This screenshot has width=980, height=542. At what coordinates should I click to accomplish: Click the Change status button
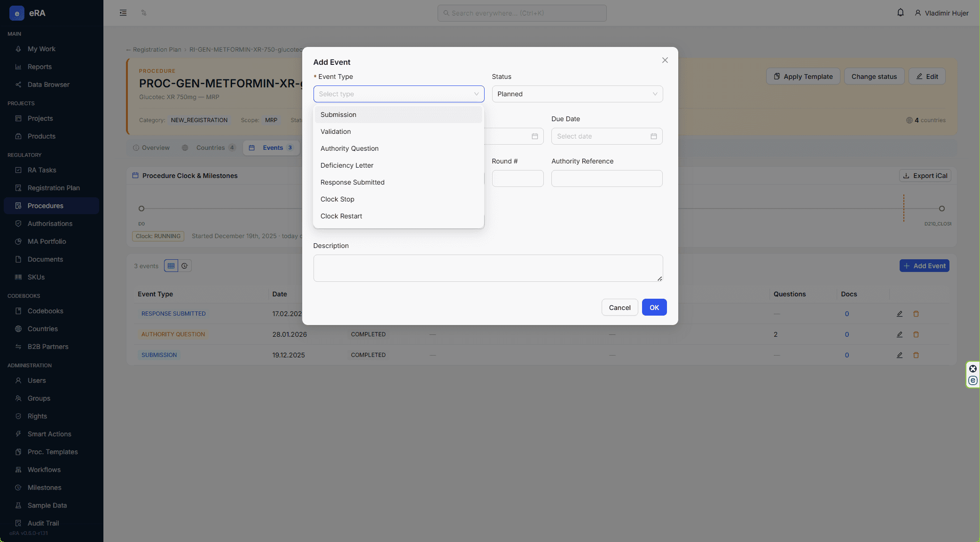click(874, 76)
